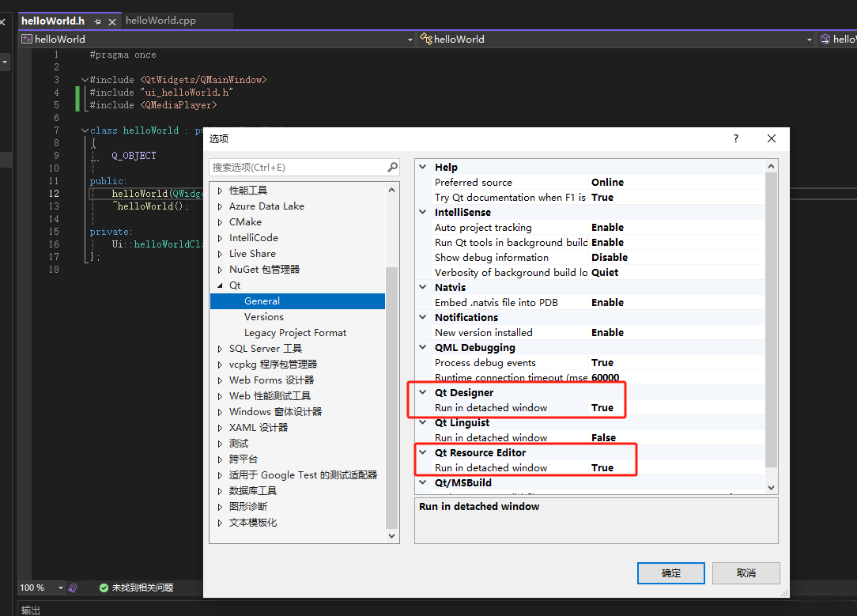Select Versions under Qt options

coord(264,317)
